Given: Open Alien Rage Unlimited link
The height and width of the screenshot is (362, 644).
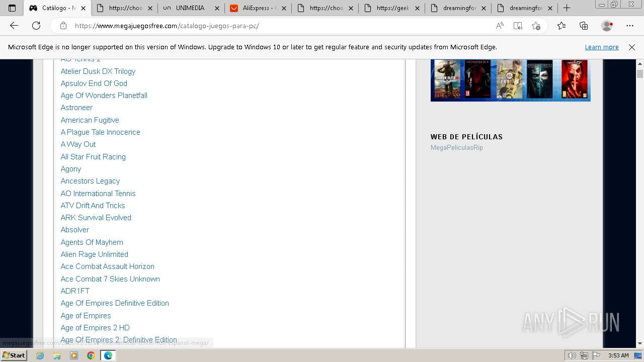Looking at the screenshot, I should 95,254.
